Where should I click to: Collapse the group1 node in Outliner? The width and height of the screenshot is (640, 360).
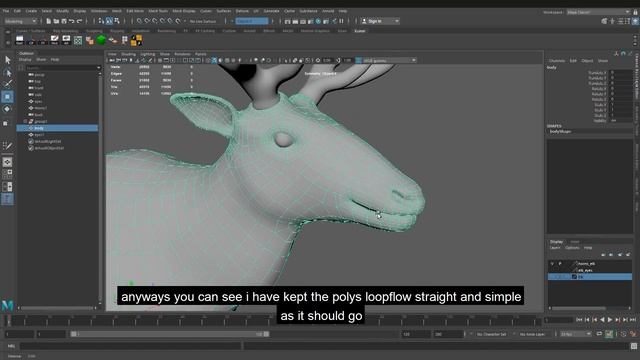pyautogui.click(x=25, y=121)
